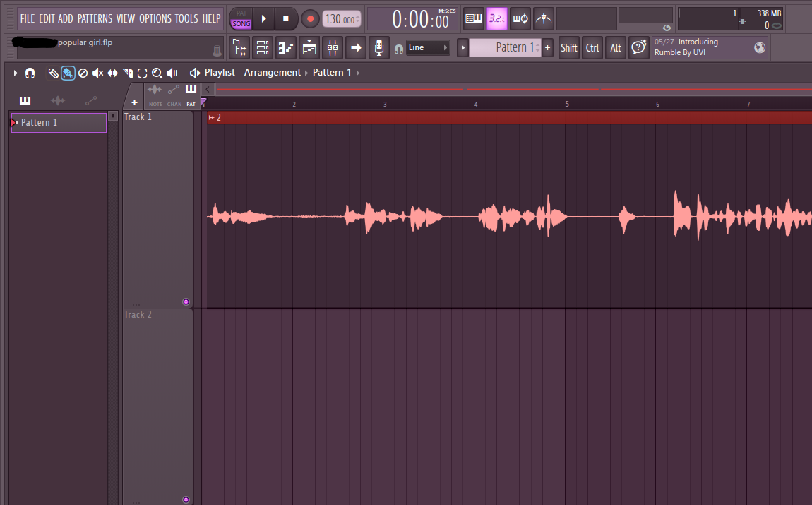Add a new pattern with the + beside Pattern 1
The height and width of the screenshot is (505, 812).
(x=547, y=47)
